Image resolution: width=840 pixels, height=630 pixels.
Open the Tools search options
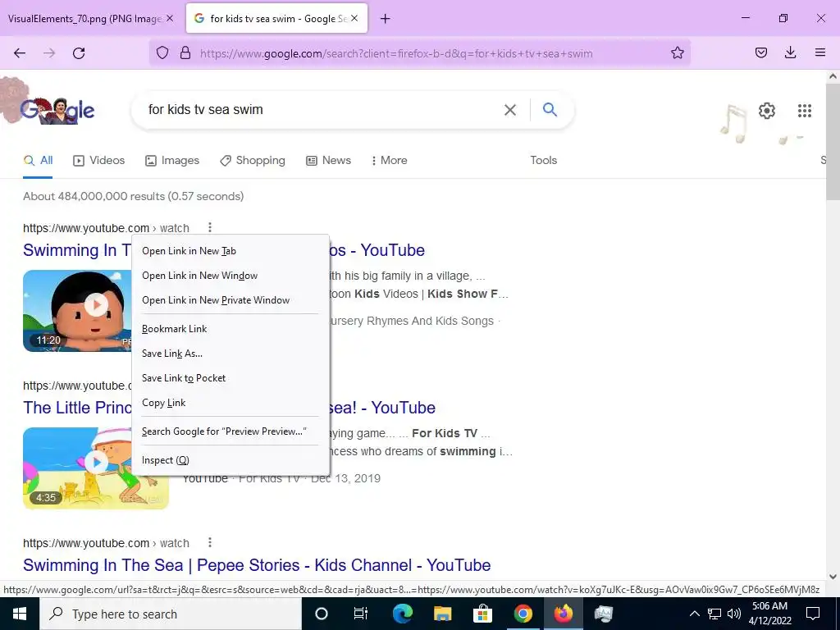tap(543, 160)
